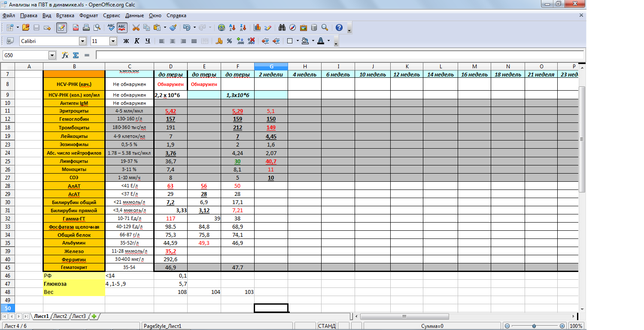Screen dimensions: 644x330
Task: Delete a decimal place icon
Action: coord(251,41)
